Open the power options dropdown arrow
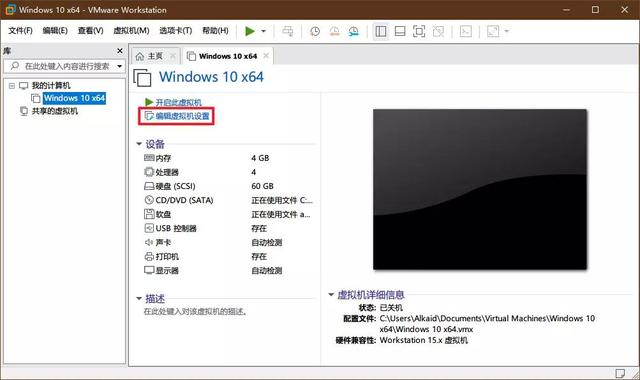 (263, 31)
